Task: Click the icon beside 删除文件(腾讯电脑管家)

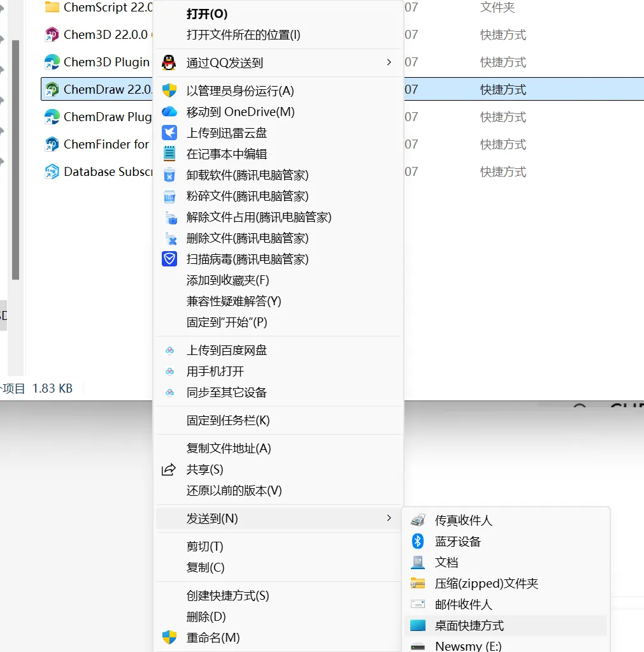Action: coord(171,238)
